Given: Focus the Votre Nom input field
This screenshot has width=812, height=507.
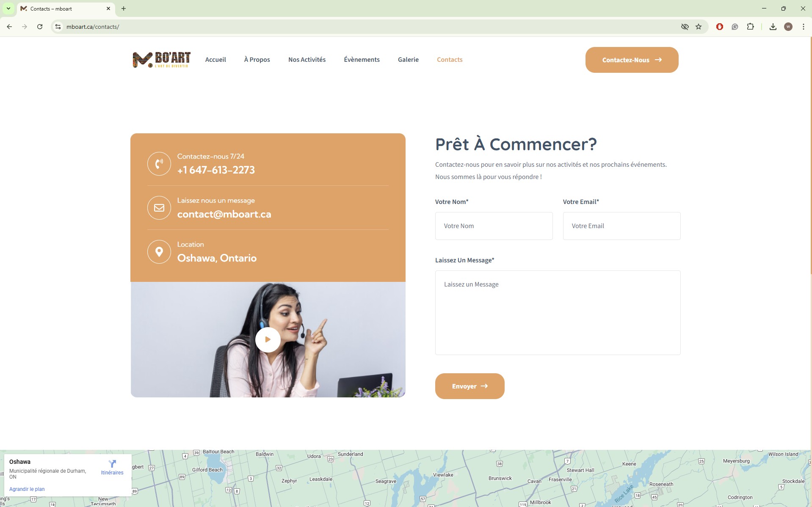Looking at the screenshot, I should [x=494, y=226].
